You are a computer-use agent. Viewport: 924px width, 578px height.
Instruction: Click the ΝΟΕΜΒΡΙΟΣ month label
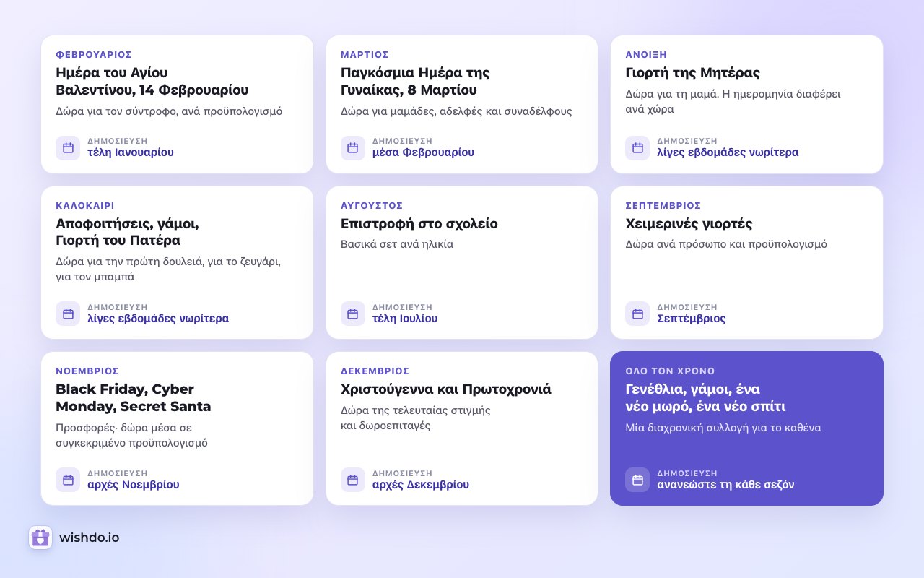pyautogui.click(x=87, y=371)
